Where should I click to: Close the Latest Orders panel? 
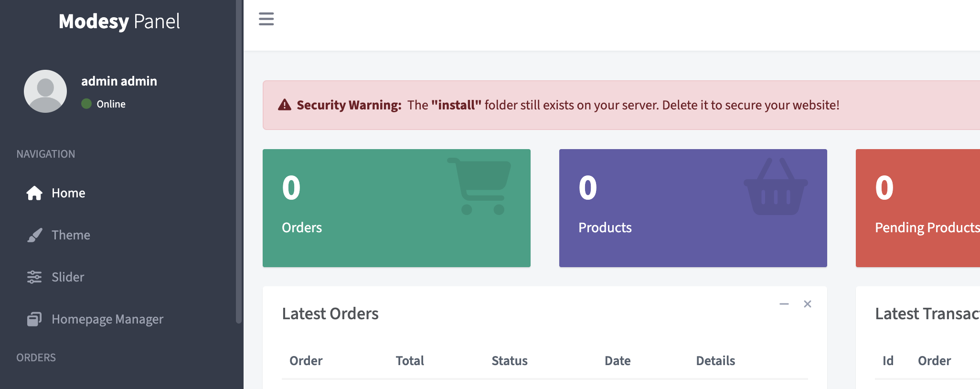[808, 304]
